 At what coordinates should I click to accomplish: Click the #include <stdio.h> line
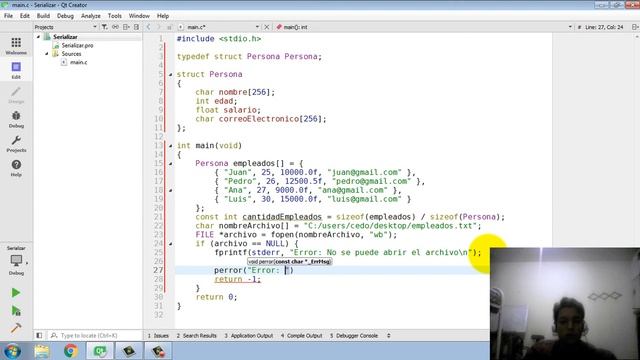219,39
